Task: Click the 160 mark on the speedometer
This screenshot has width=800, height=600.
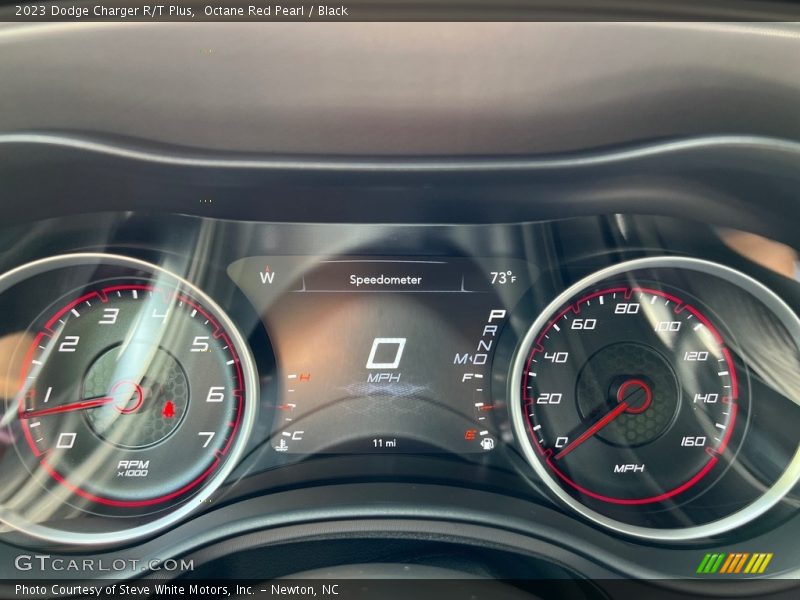Action: click(691, 441)
